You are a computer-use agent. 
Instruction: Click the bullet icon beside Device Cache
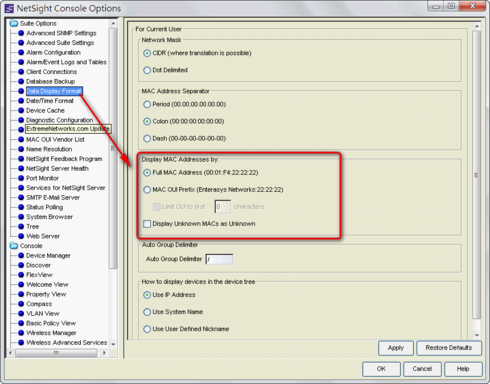point(21,110)
